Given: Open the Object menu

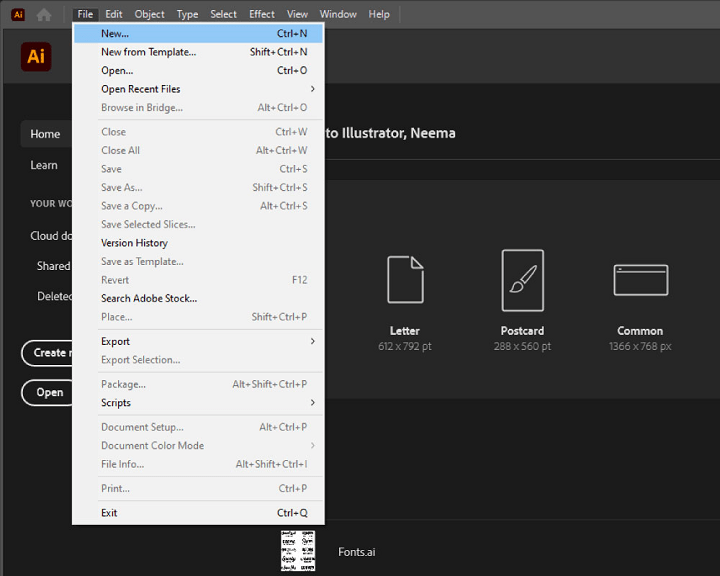Looking at the screenshot, I should pyautogui.click(x=149, y=14).
